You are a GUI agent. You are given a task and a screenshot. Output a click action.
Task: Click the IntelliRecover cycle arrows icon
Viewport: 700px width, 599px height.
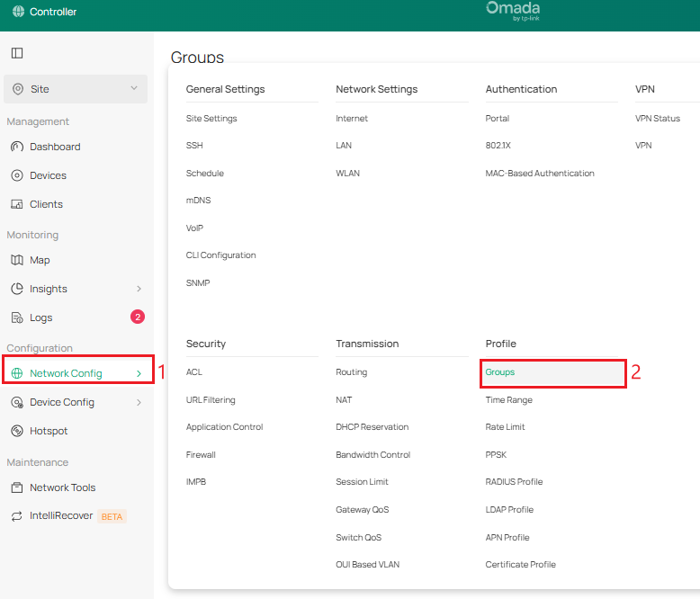tap(17, 516)
